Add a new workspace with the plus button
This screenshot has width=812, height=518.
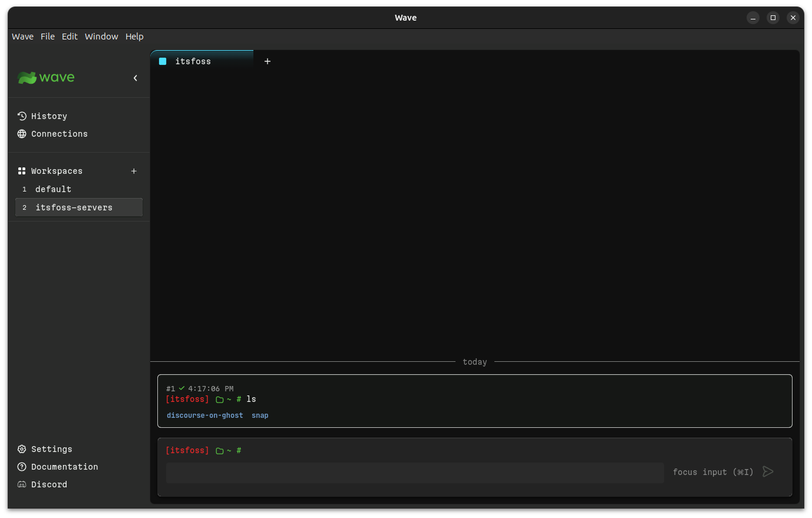tap(134, 171)
